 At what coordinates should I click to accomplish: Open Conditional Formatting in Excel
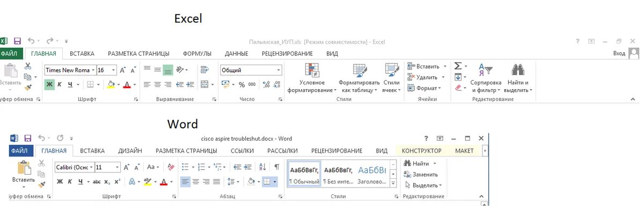click(312, 78)
